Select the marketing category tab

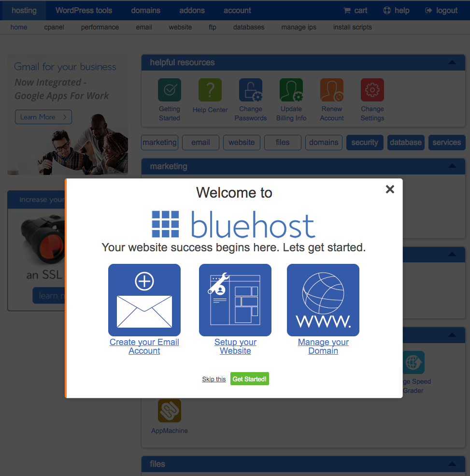(x=159, y=143)
